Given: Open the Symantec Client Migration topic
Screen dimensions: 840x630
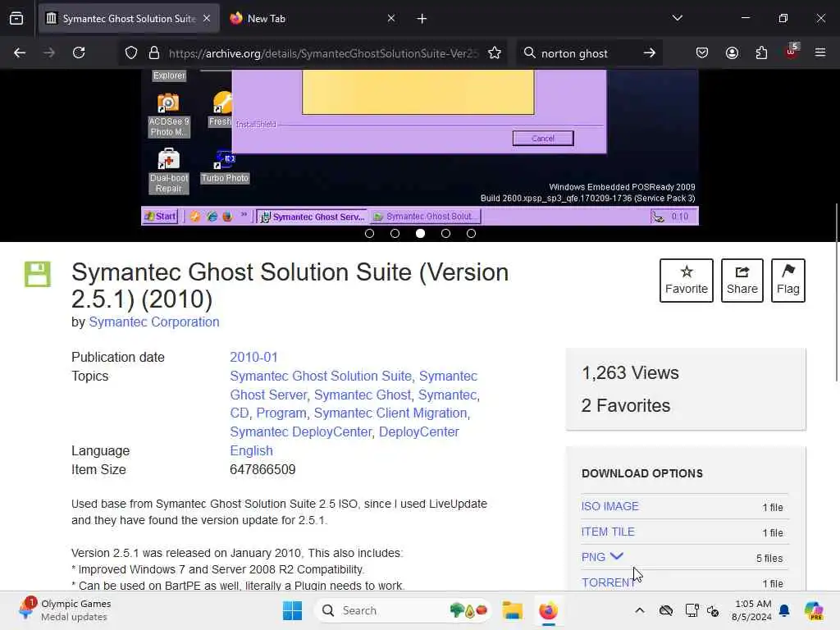Looking at the screenshot, I should pos(390,413).
